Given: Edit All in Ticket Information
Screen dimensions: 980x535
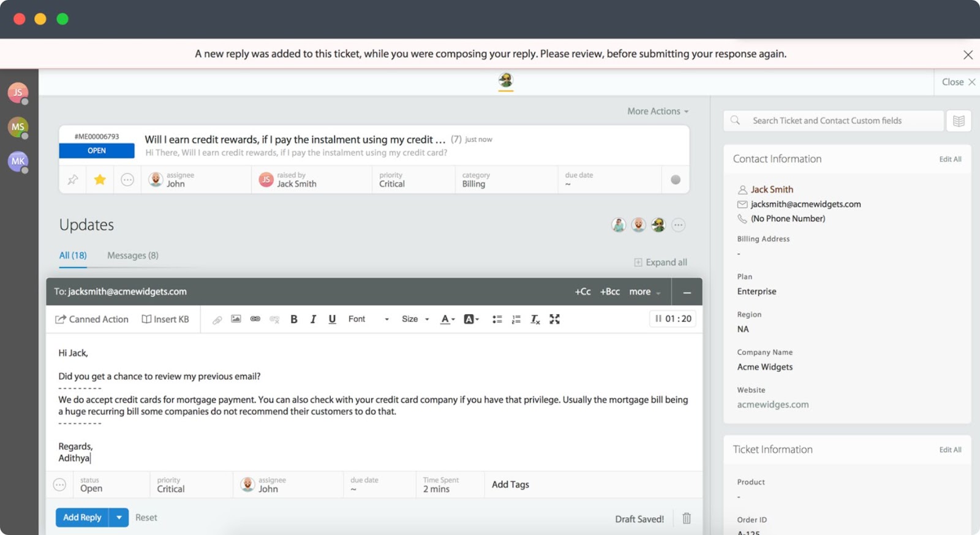Looking at the screenshot, I should pyautogui.click(x=950, y=450).
